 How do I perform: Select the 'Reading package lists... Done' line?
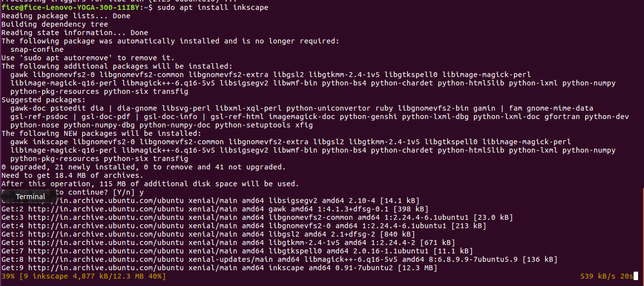click(x=66, y=16)
